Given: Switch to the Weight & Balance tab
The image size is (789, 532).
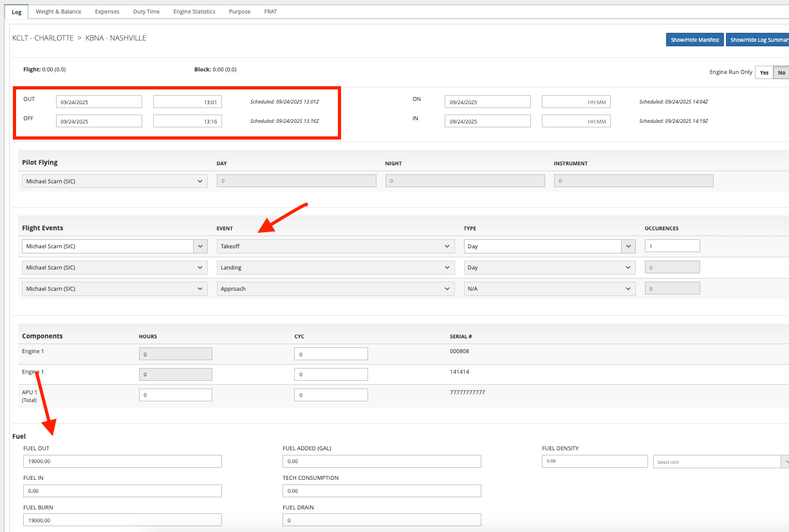Looking at the screenshot, I should [58, 12].
